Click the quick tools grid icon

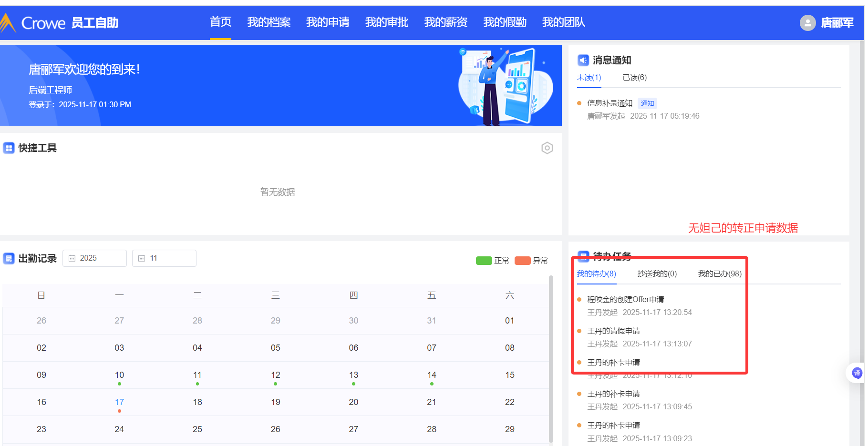click(x=9, y=148)
